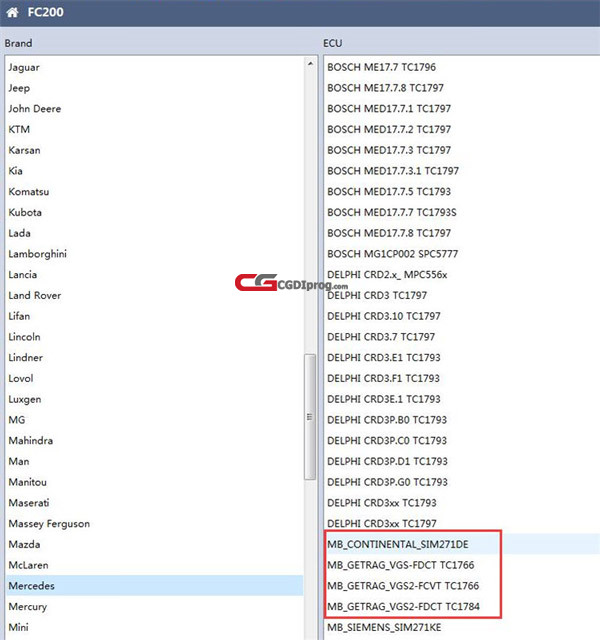Select Manitou brand
The image size is (600, 640).
pyautogui.click(x=28, y=482)
